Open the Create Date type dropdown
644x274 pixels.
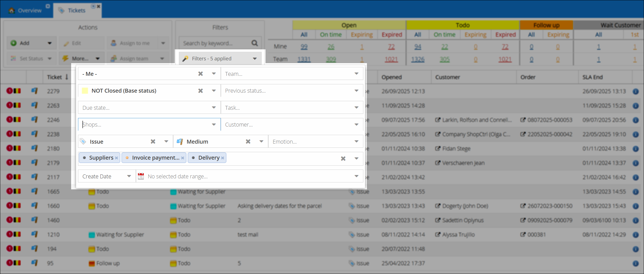(129, 176)
